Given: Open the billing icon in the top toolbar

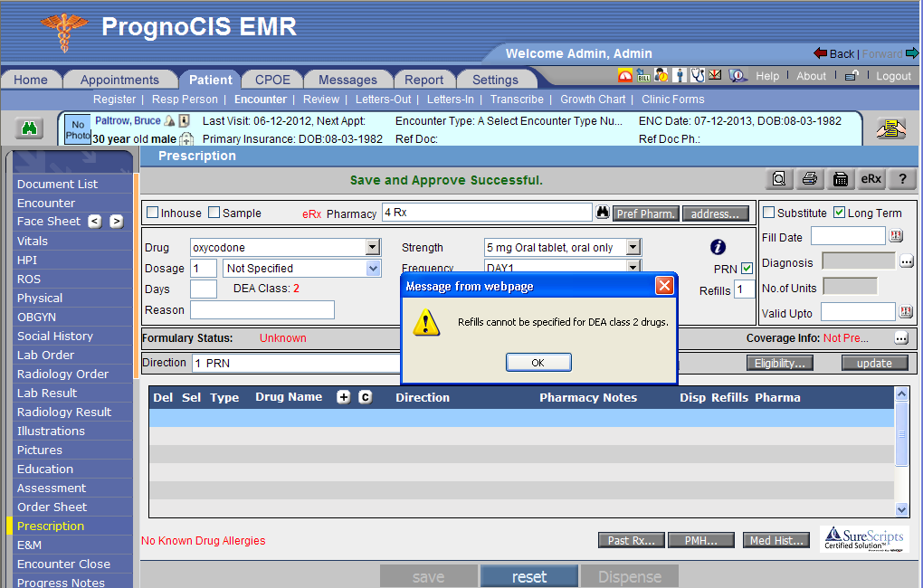Looking at the screenshot, I should (x=643, y=75).
